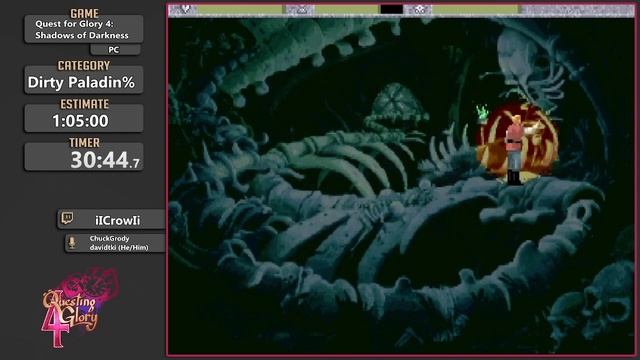Click the runner name iICrowIi
The width and height of the screenshot is (640, 360).
point(118,220)
